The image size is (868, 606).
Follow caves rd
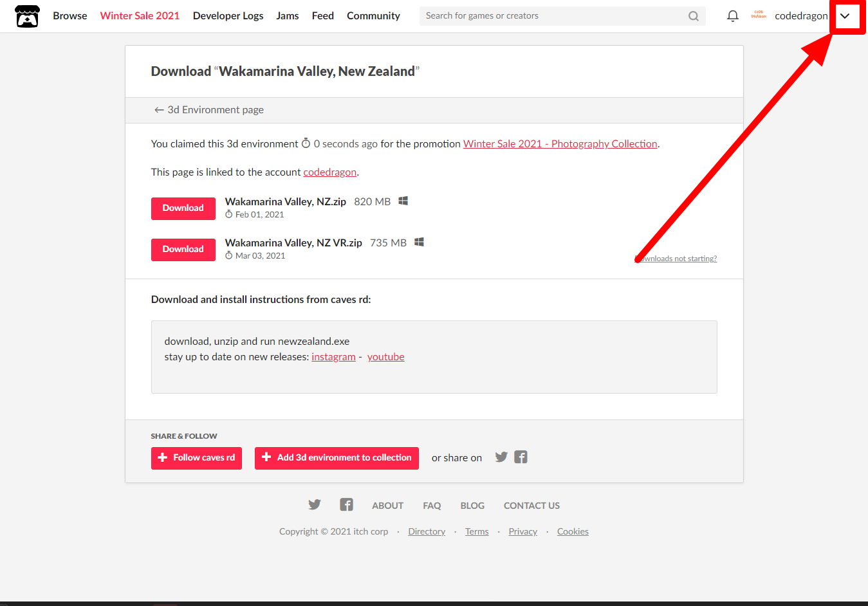(196, 458)
